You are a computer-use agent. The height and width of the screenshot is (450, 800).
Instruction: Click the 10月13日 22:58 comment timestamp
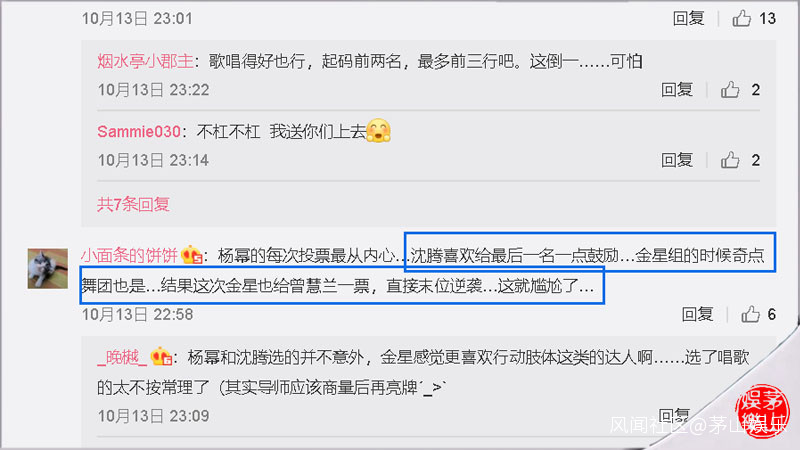click(x=137, y=314)
